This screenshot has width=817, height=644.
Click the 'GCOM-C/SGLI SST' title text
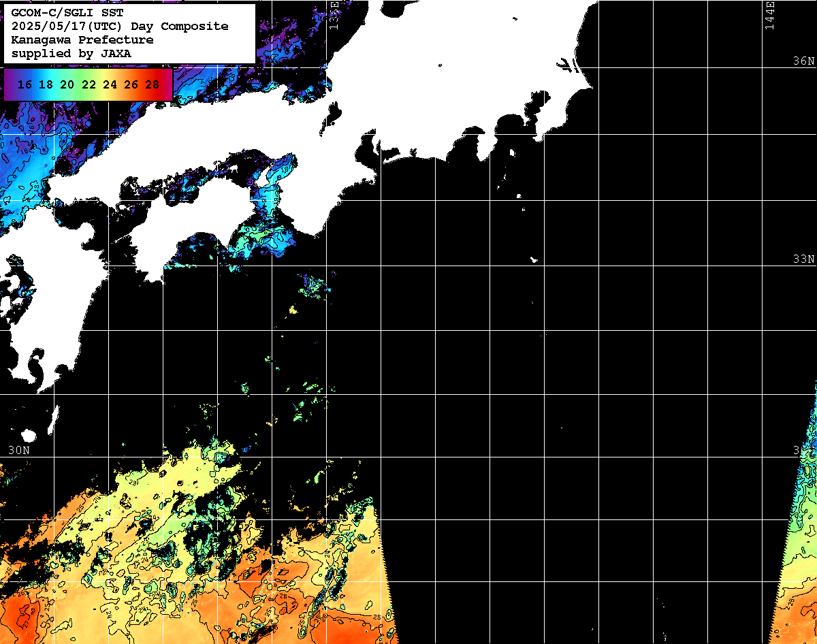pyautogui.click(x=67, y=13)
